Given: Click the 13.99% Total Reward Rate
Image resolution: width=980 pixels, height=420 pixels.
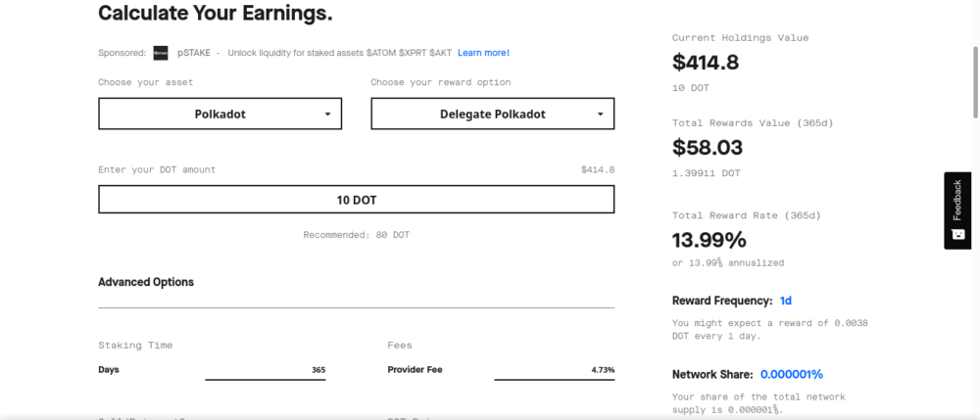Looking at the screenshot, I should point(710,240).
